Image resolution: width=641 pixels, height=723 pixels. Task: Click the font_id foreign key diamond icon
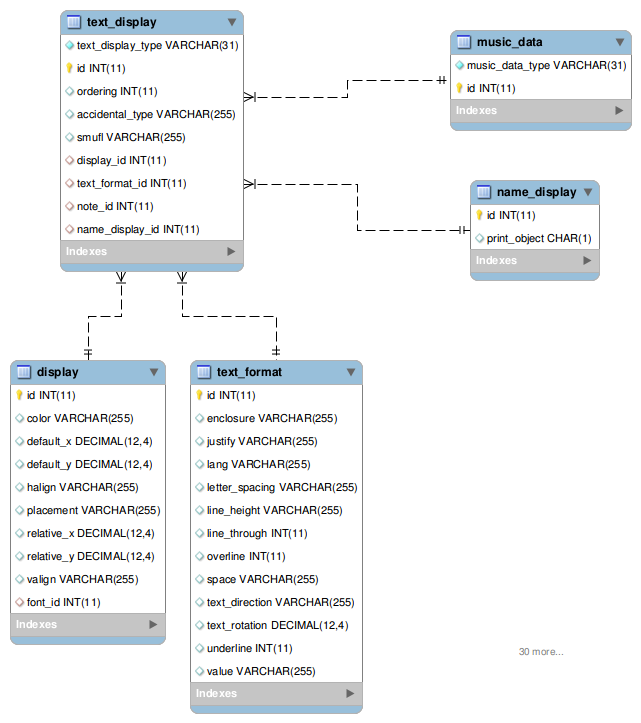click(19, 602)
